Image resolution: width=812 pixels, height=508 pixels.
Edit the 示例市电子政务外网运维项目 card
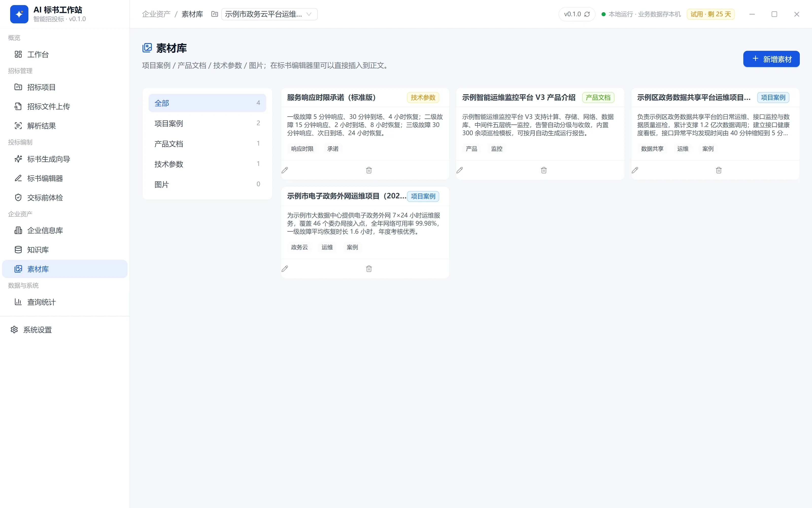tap(285, 268)
